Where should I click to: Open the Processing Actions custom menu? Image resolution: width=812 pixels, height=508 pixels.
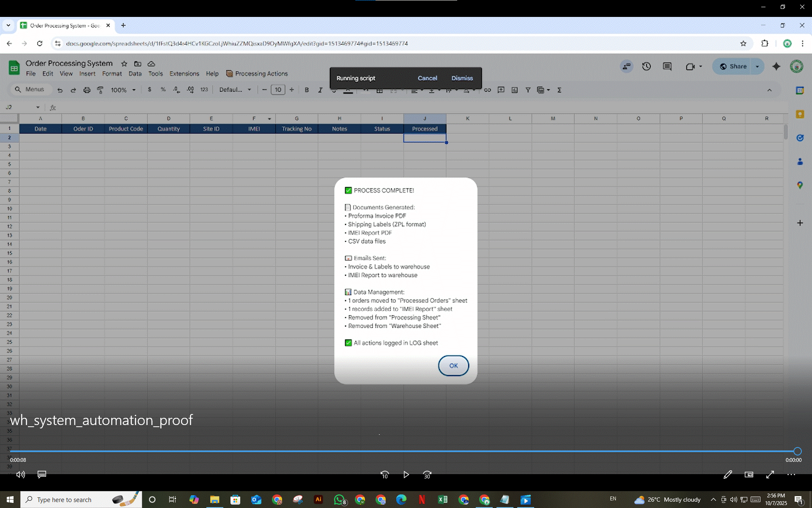(261, 74)
